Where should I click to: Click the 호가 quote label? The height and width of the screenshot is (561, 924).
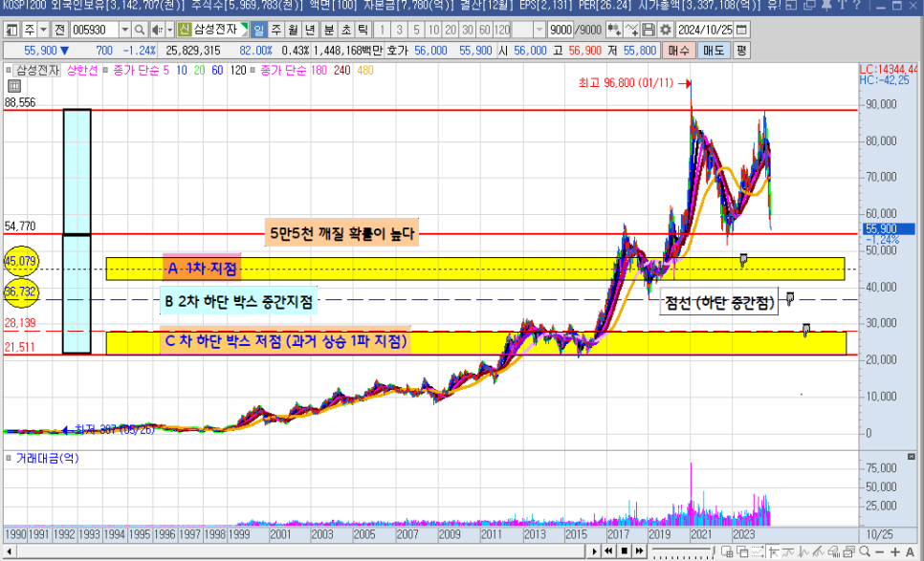(x=397, y=51)
